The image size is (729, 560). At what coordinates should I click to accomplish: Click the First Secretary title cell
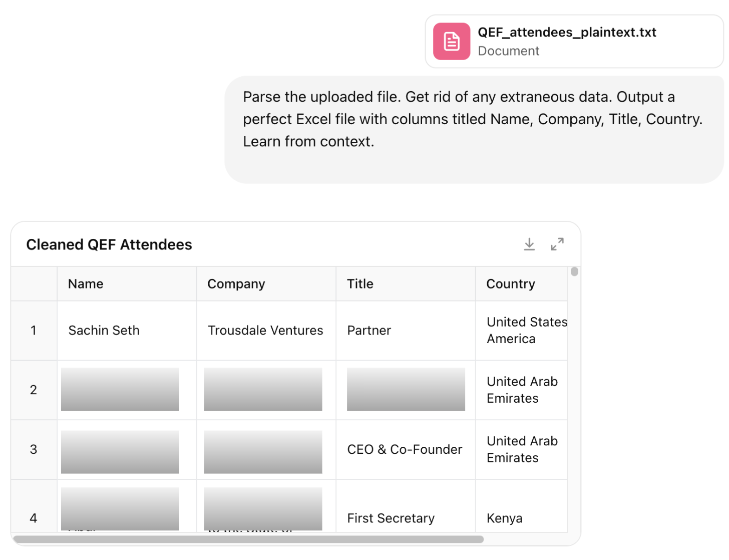[x=391, y=518]
